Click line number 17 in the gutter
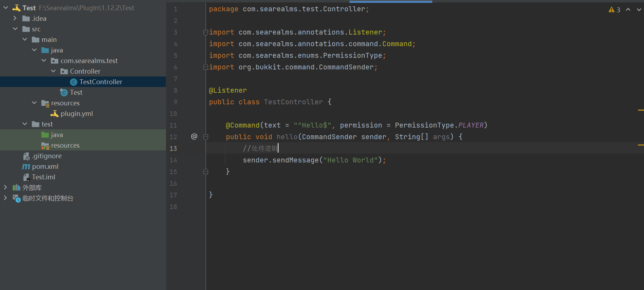Screen dimensions: 644x290 tap(173, 195)
